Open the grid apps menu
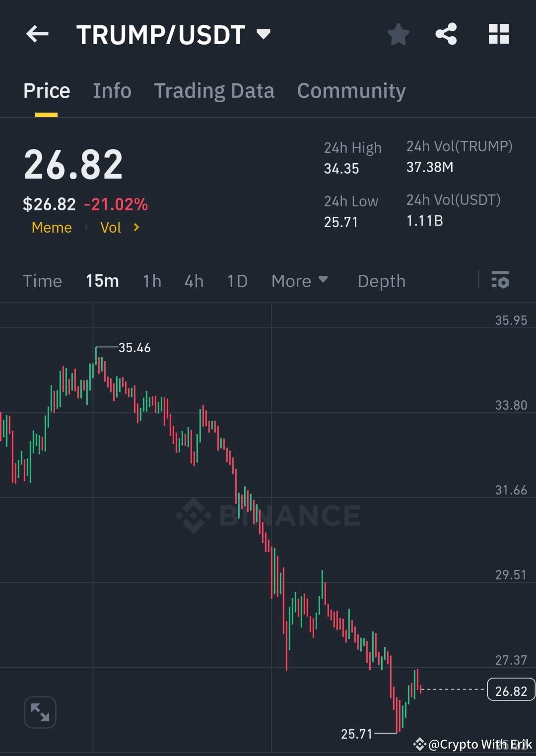The height and width of the screenshot is (756, 536). pos(498,34)
